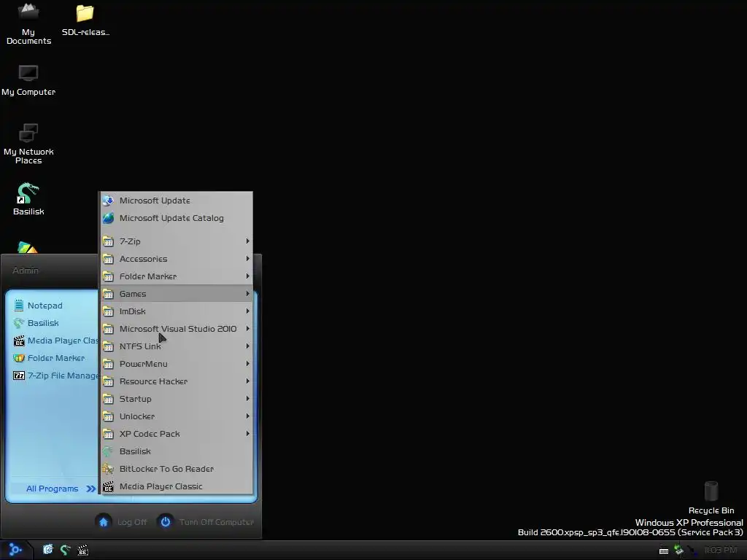Image resolution: width=747 pixels, height=560 pixels.
Task: Open Microsoft Update Catalog entry
Action: [x=177, y=218]
